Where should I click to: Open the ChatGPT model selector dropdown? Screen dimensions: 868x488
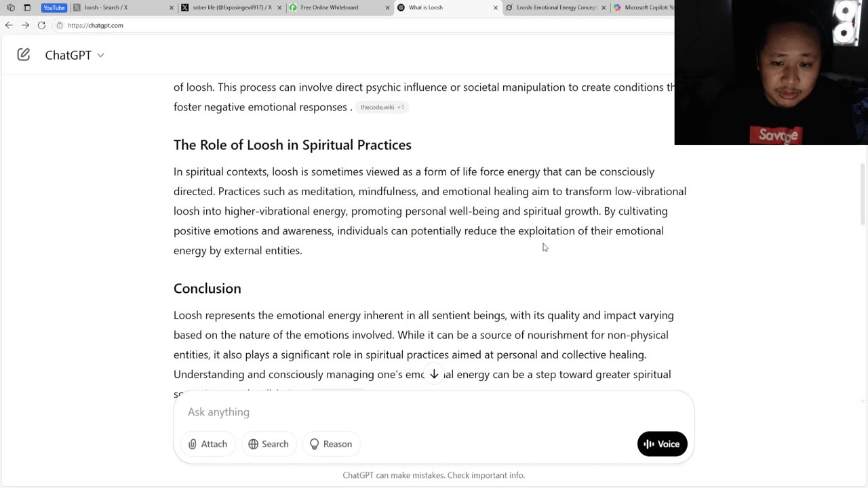click(75, 55)
